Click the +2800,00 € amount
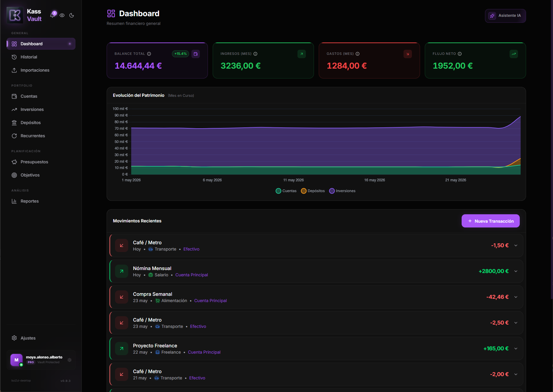The image size is (553, 392). [494, 271]
